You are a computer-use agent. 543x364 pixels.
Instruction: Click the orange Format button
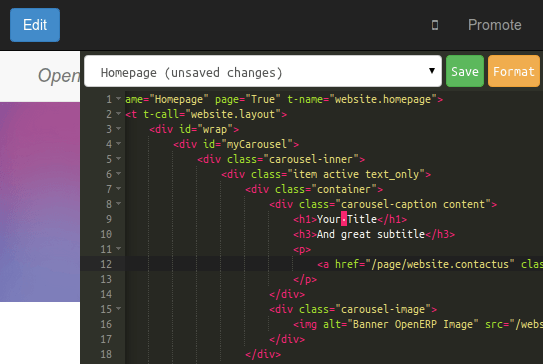click(x=514, y=71)
